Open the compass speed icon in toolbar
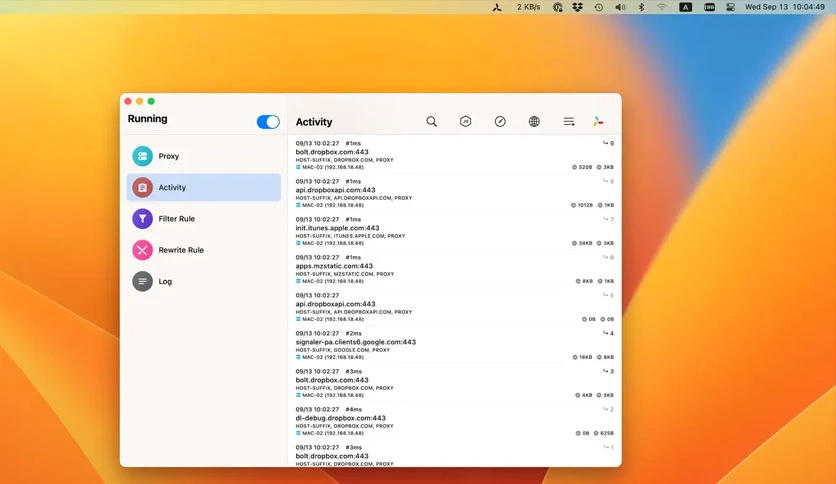 click(x=500, y=122)
